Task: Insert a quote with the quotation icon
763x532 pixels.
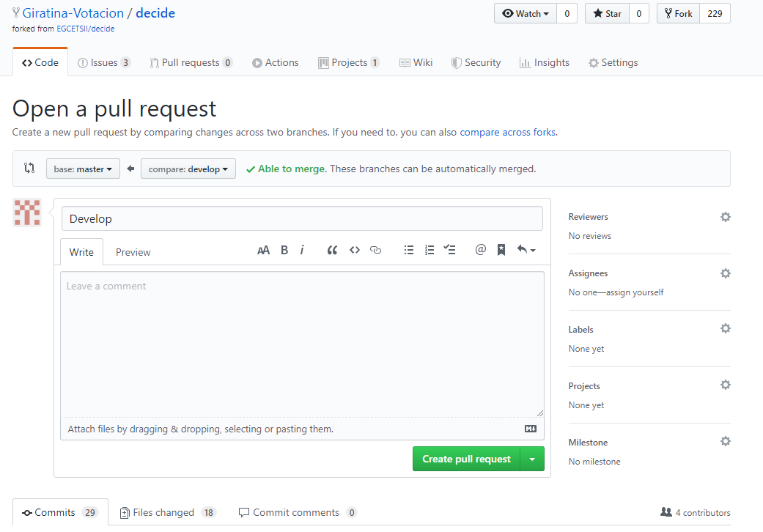Action: [332, 250]
